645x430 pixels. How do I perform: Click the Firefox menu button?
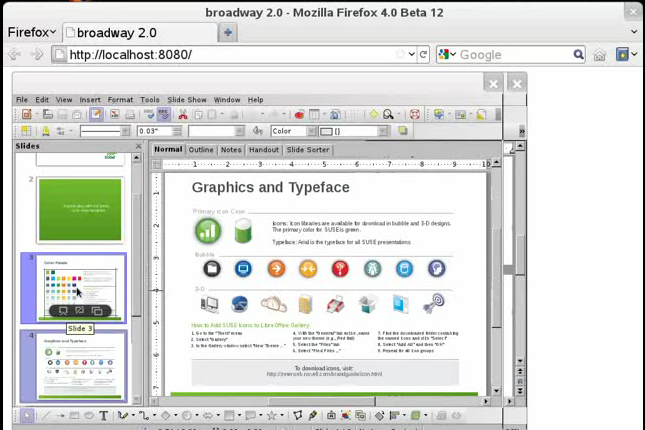point(32,32)
